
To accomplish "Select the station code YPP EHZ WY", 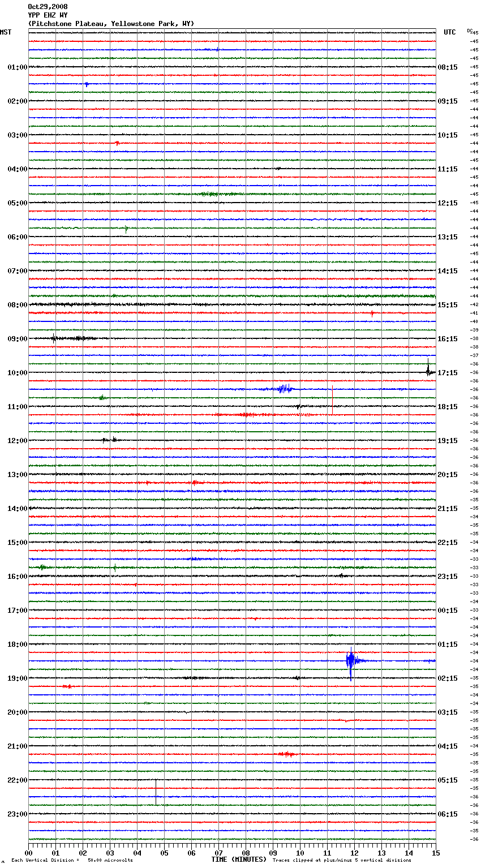I will coord(48,15).
